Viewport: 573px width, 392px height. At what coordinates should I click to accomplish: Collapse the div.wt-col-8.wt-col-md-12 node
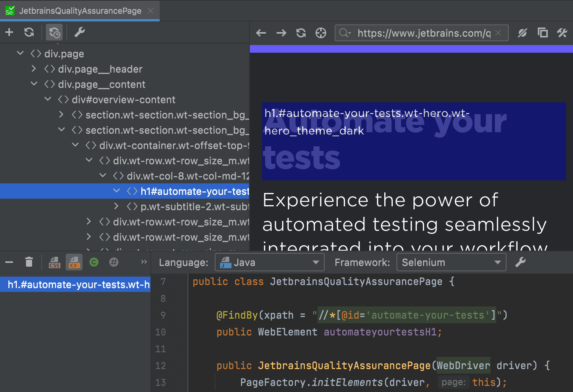click(x=103, y=176)
